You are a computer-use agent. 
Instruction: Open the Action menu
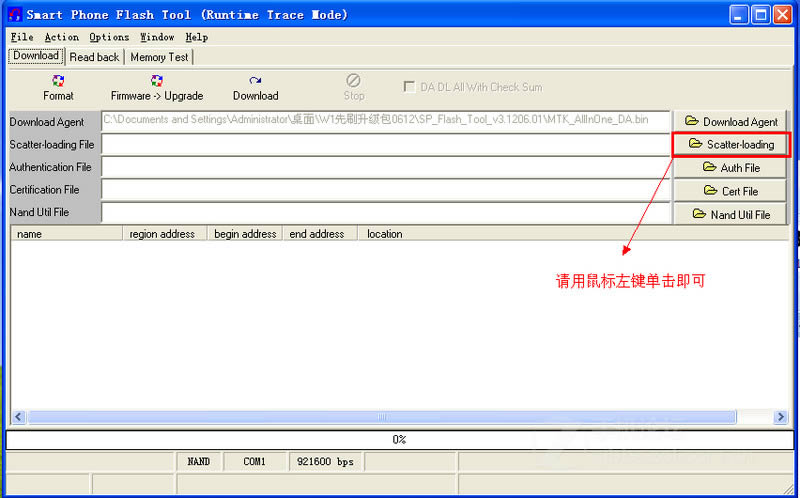[61, 37]
